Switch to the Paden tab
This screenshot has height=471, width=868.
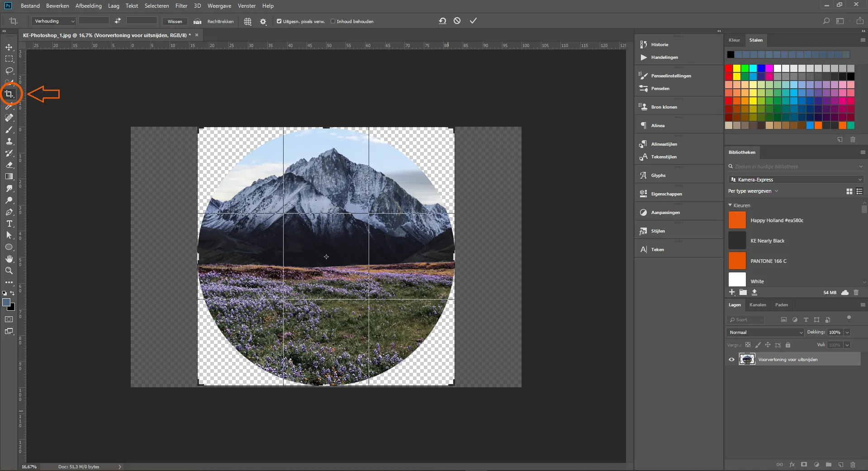point(781,305)
